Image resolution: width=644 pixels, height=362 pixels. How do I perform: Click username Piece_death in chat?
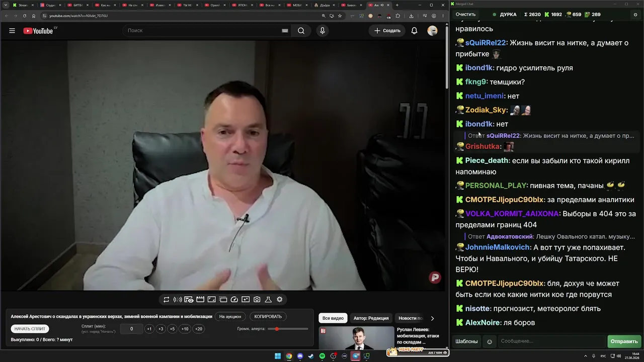coord(487,161)
